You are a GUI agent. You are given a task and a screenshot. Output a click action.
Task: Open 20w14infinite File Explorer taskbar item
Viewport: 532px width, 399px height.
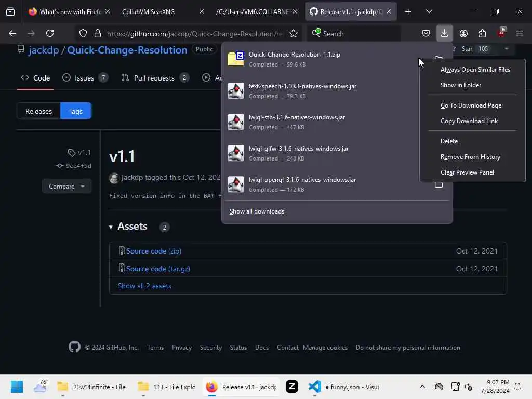(x=91, y=387)
